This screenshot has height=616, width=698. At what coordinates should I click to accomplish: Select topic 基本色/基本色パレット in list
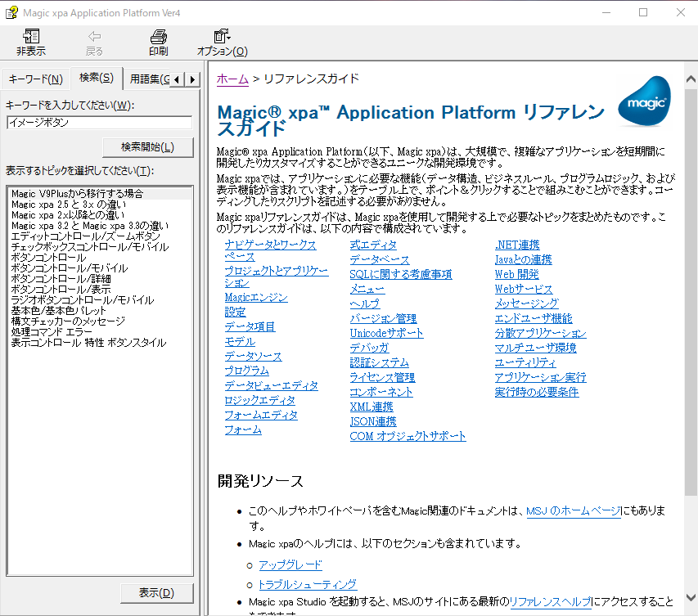coord(58,311)
